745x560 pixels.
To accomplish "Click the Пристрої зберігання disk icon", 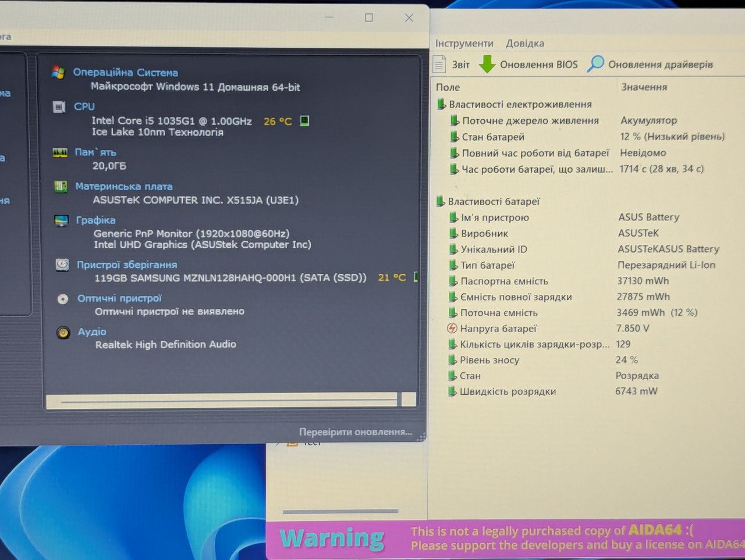I will click(x=62, y=265).
